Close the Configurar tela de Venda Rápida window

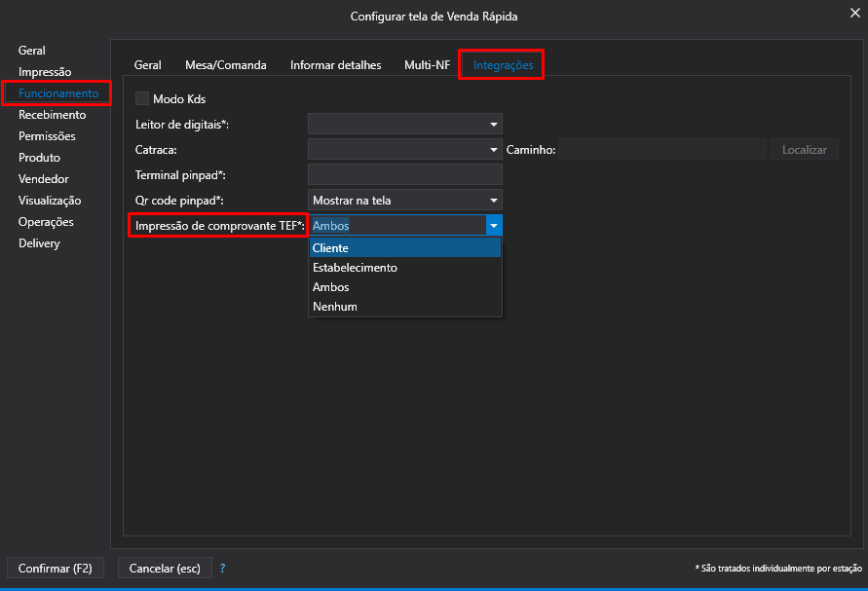pos(854,12)
